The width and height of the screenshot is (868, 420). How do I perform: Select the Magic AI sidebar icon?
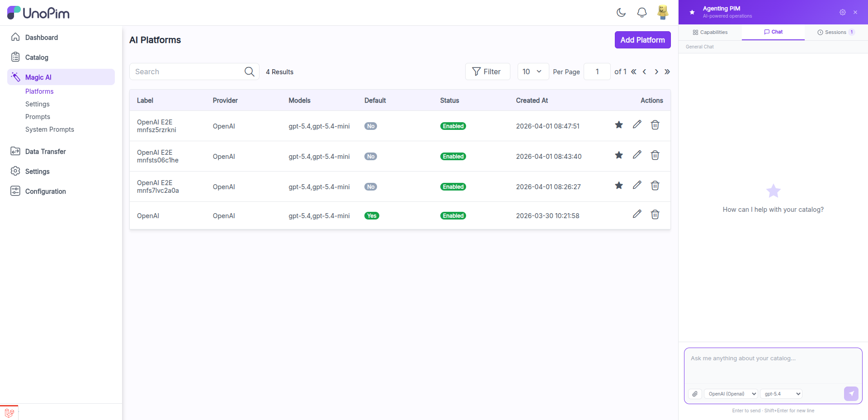click(15, 77)
